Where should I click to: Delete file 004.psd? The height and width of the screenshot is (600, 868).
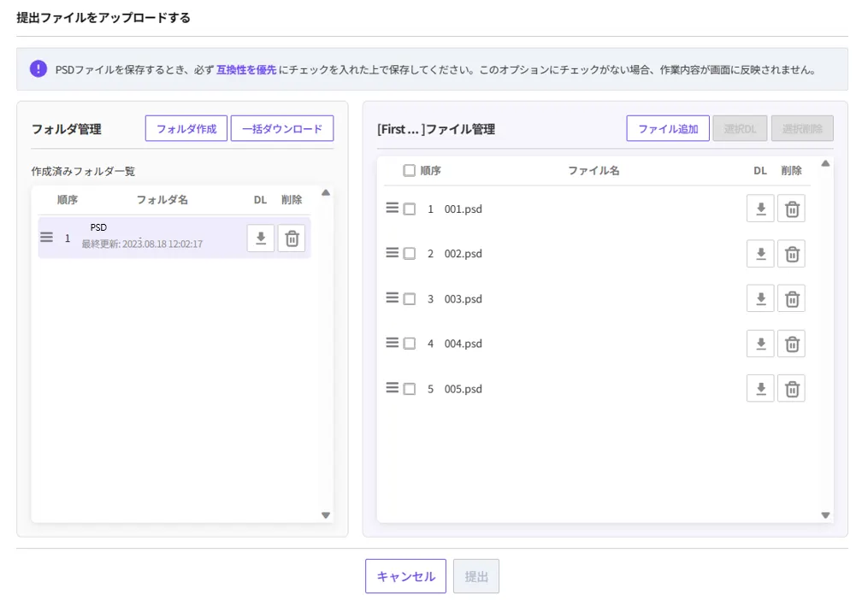792,344
